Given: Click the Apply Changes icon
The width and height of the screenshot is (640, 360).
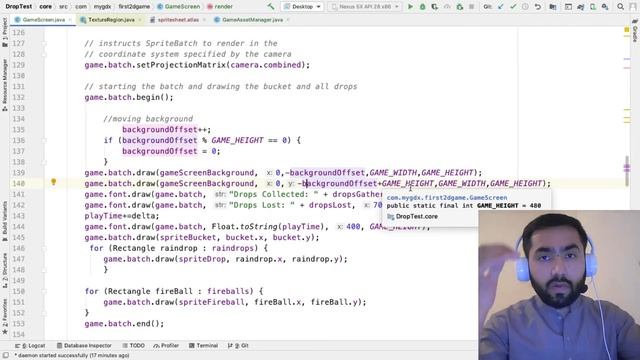Looking at the screenshot, I should (x=447, y=7).
